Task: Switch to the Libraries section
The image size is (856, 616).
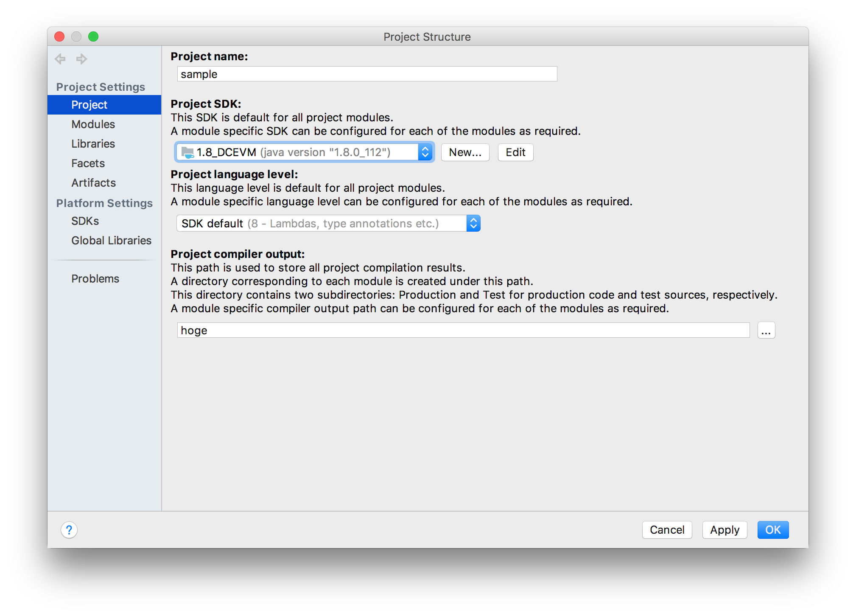Action: (x=93, y=143)
